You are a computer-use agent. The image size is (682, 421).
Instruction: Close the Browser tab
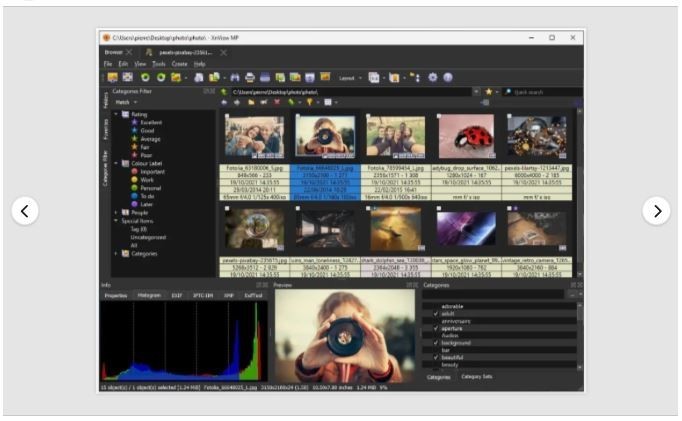[129, 52]
